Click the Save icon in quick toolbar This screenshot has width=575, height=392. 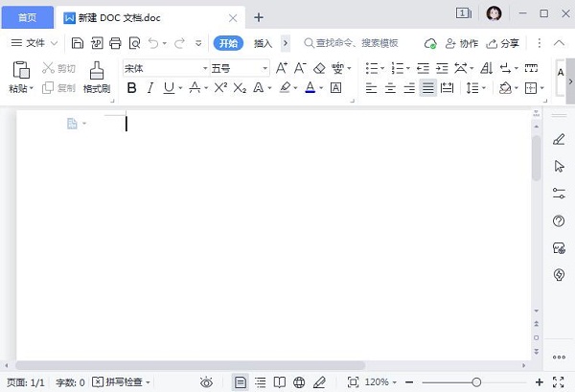coord(78,43)
